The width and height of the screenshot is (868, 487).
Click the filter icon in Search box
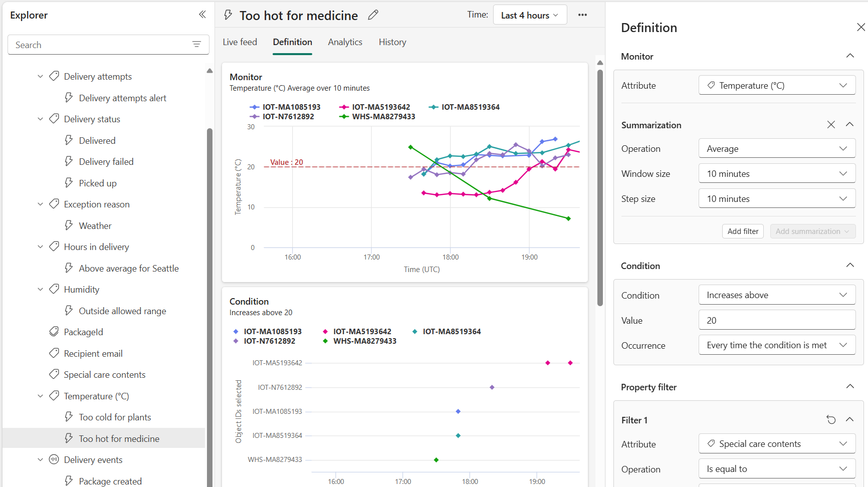click(197, 45)
